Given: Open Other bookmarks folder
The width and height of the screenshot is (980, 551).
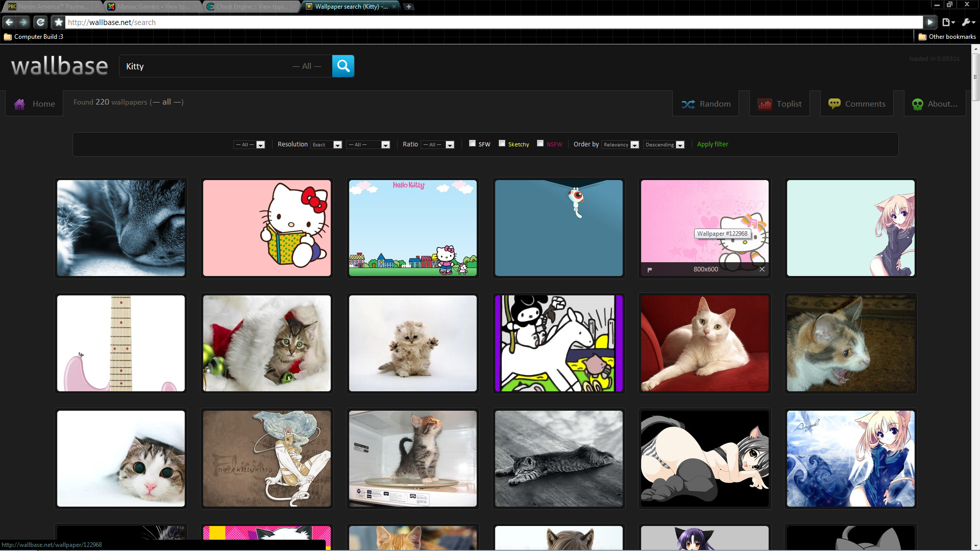Looking at the screenshot, I should tap(947, 37).
